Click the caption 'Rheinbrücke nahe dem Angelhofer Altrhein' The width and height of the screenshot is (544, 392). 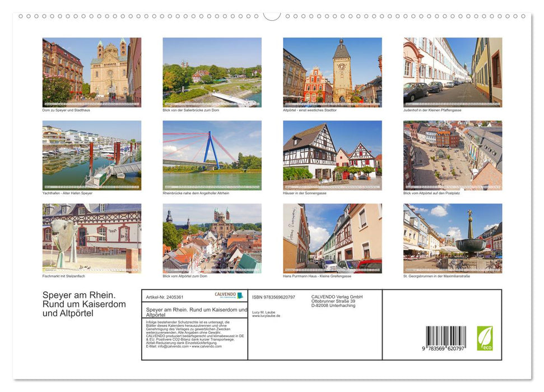coord(196,193)
